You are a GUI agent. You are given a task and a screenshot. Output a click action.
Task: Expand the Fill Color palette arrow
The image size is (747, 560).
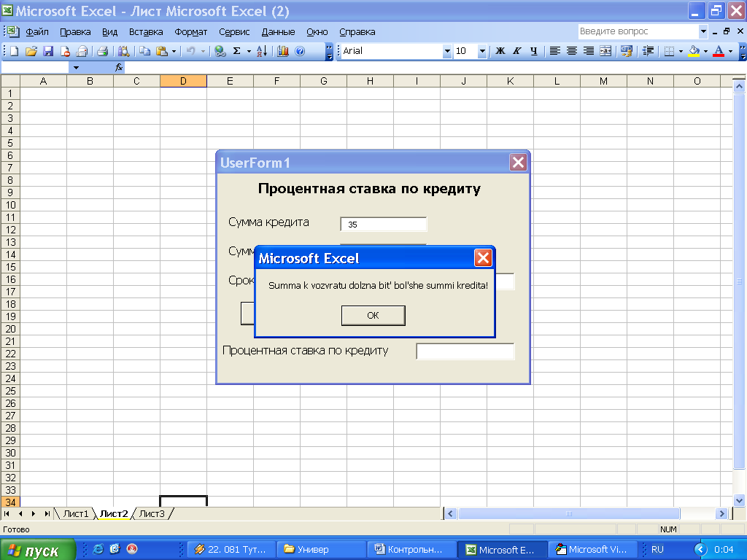coord(705,51)
